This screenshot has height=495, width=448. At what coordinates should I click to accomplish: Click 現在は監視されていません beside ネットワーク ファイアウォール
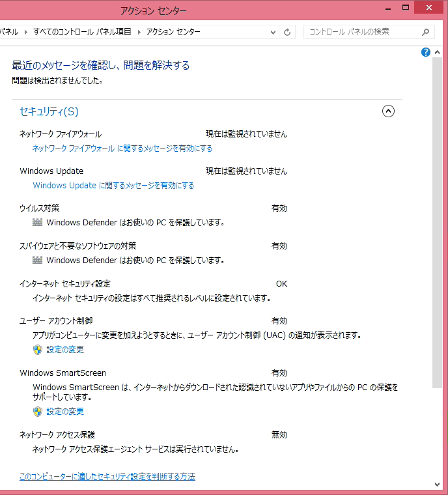[x=247, y=134]
